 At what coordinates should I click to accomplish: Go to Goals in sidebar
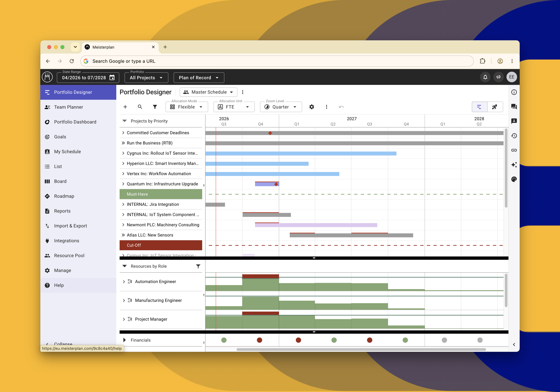tap(78, 137)
